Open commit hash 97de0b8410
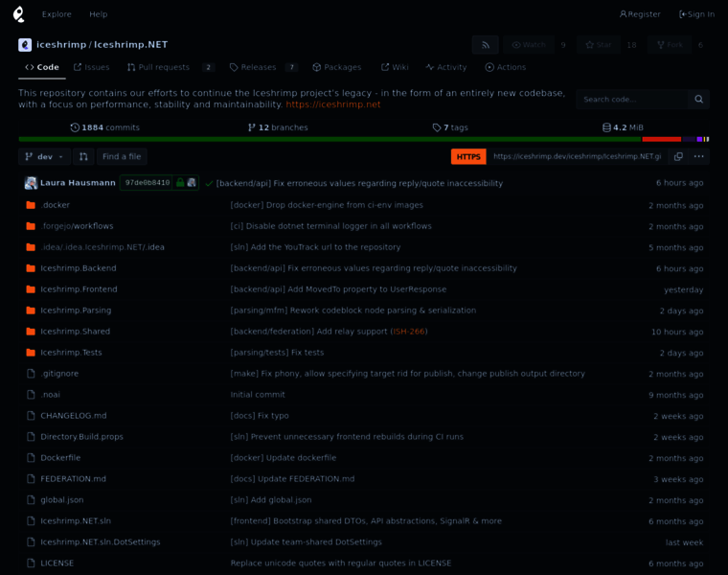Image resolution: width=728 pixels, height=575 pixels. [148, 182]
